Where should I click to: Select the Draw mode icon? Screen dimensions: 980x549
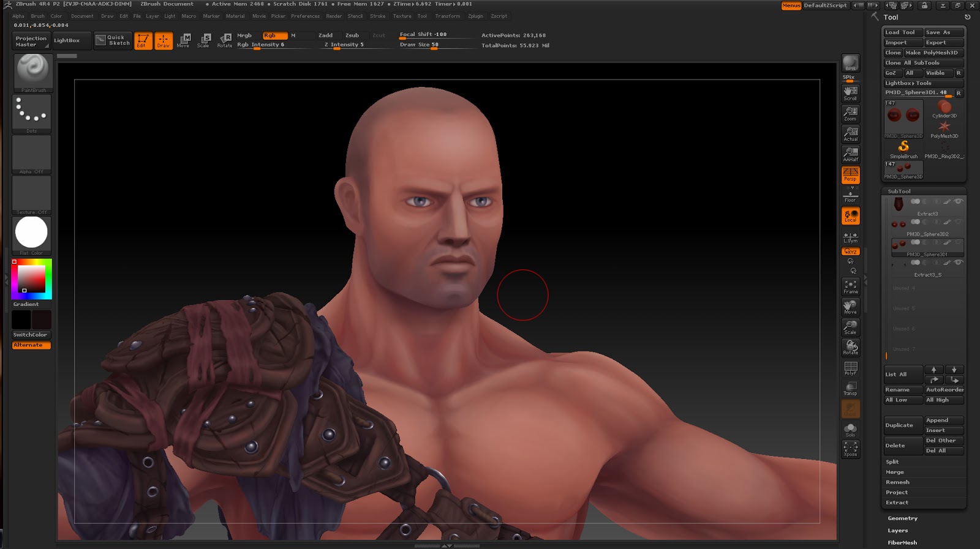tap(164, 41)
